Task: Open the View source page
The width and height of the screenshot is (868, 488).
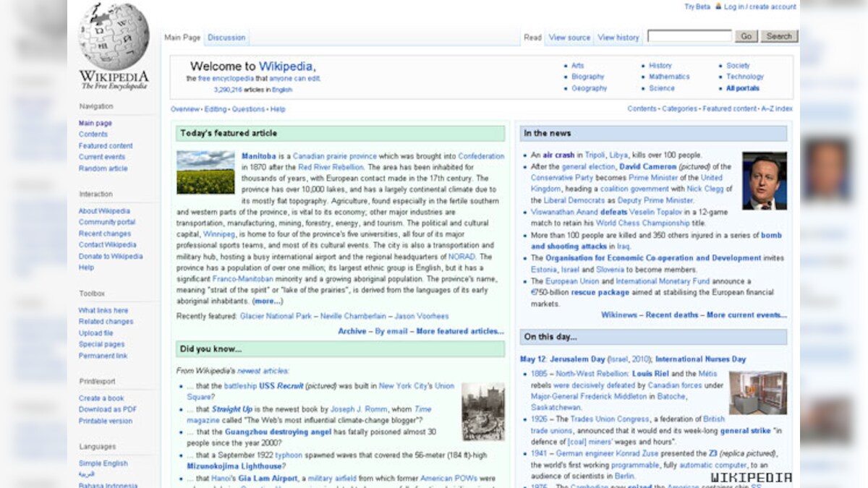Action: click(x=569, y=37)
